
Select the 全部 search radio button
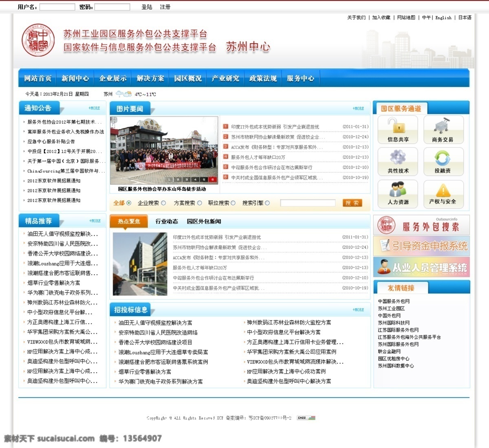coord(129,203)
